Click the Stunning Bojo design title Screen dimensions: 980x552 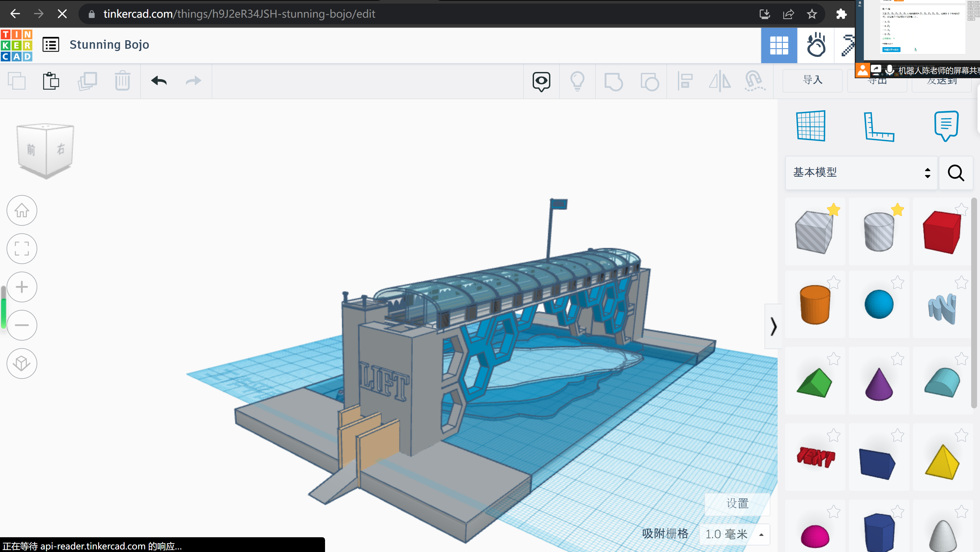[x=109, y=45]
